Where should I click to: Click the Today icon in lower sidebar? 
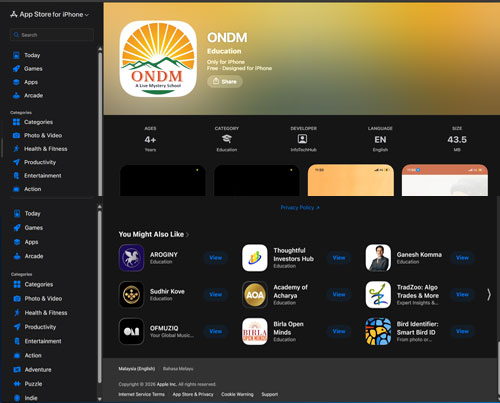pyautogui.click(x=17, y=213)
